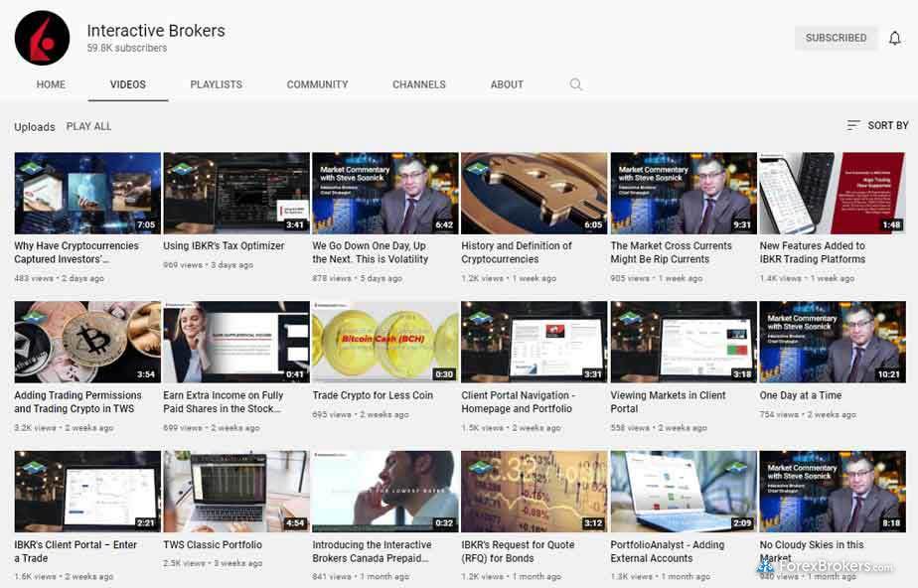Open 'Trade Crypto for Less Coin' title
Image resolution: width=918 pixels, height=588 pixels.
373,395
